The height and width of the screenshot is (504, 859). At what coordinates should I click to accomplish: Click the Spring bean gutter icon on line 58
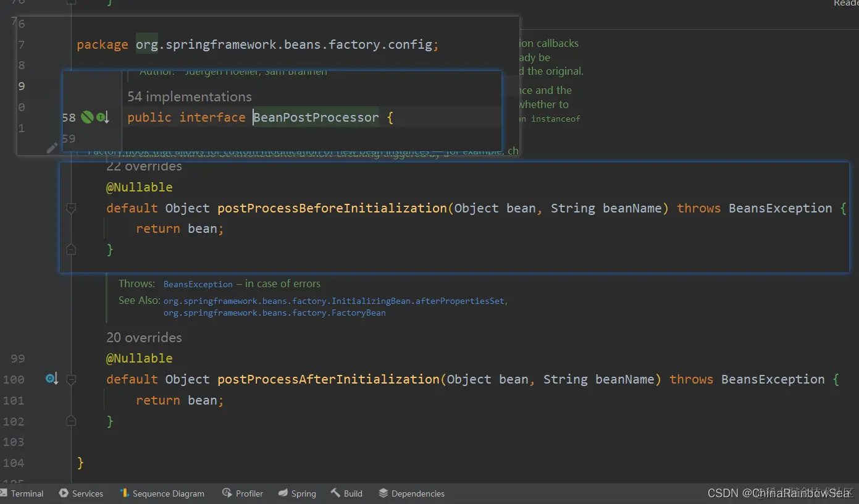pos(86,117)
